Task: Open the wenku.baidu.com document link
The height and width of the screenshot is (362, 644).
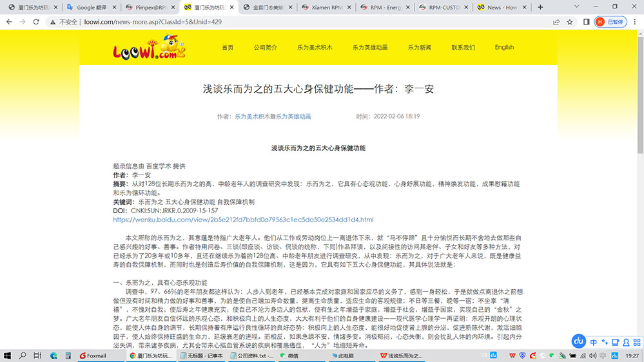Action: (243, 220)
